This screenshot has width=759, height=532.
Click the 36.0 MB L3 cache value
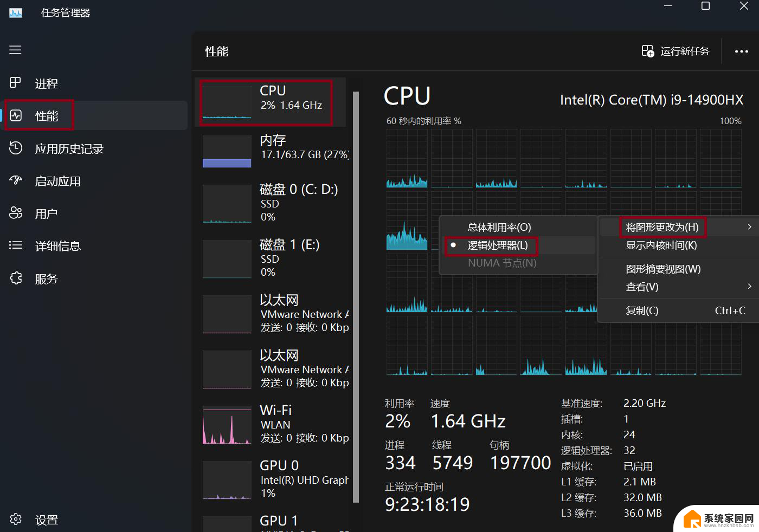(x=642, y=513)
